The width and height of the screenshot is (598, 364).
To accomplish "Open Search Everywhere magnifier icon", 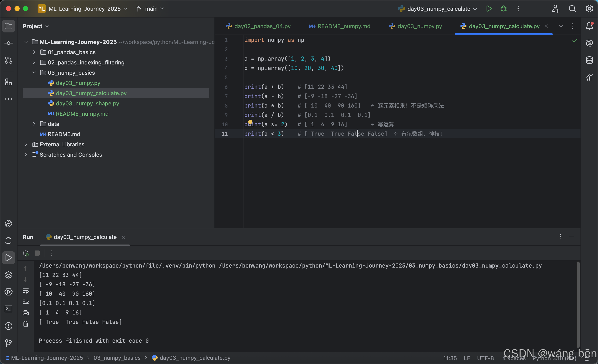I will (572, 9).
